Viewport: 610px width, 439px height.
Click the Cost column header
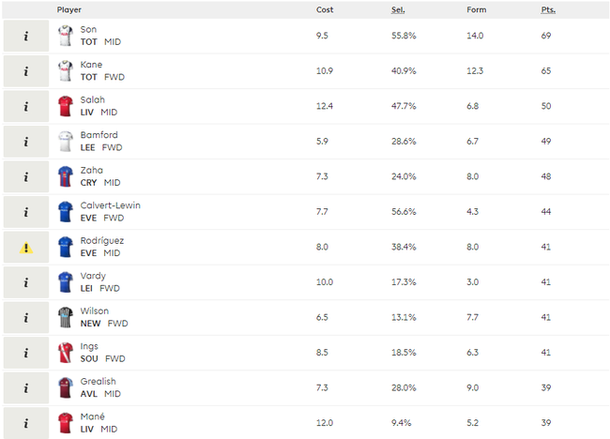click(324, 10)
